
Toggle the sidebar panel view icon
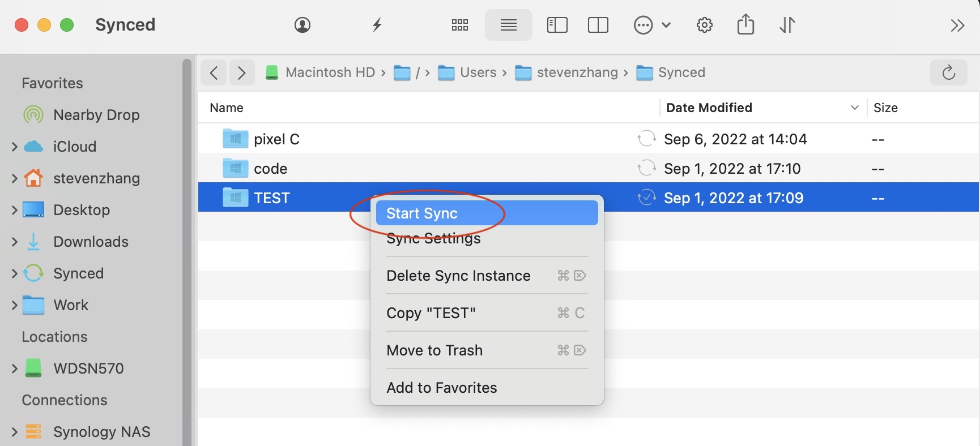557,25
